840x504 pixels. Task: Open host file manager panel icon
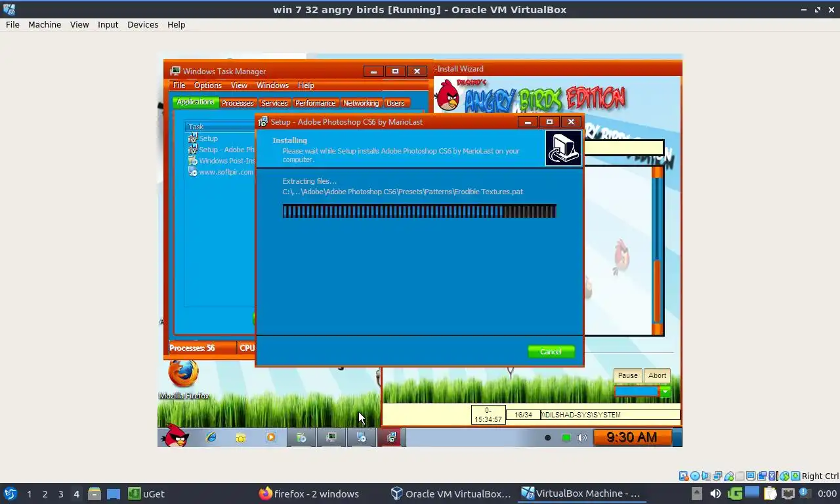94,493
